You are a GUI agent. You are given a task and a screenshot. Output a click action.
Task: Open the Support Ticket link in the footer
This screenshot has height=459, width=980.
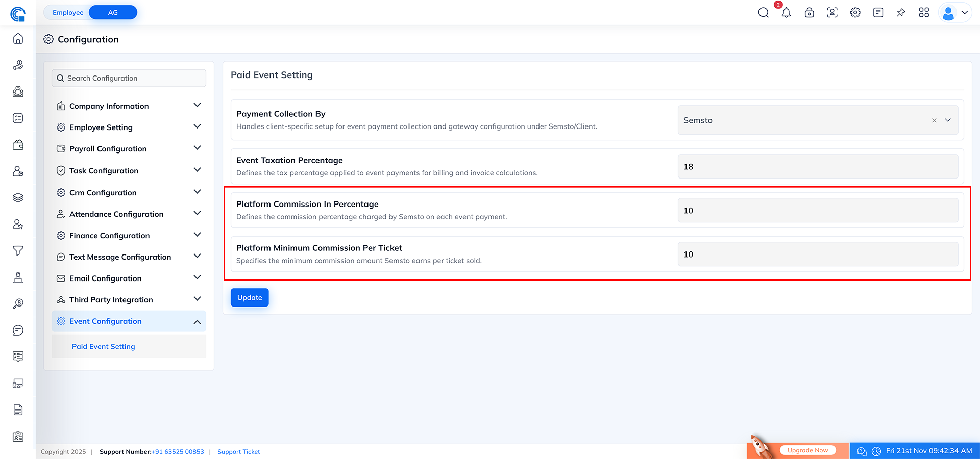pos(238,451)
